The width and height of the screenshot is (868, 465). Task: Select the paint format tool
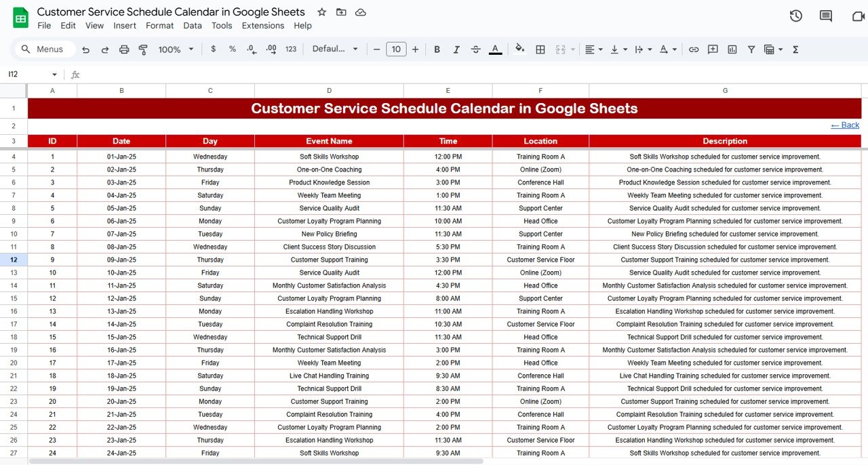[x=143, y=49]
